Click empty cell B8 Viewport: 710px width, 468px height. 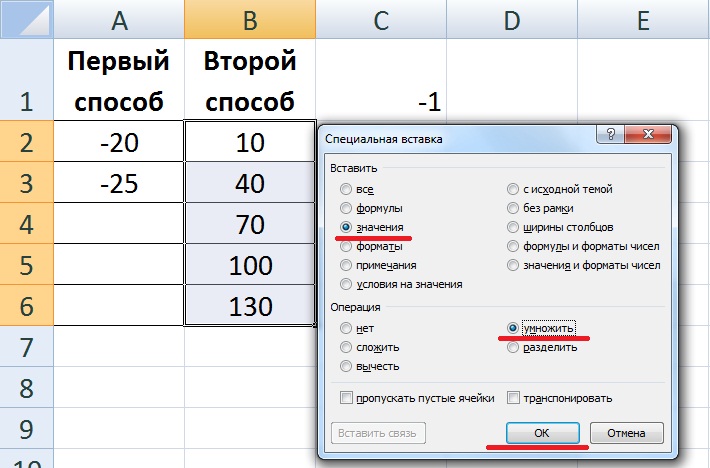tap(250, 387)
